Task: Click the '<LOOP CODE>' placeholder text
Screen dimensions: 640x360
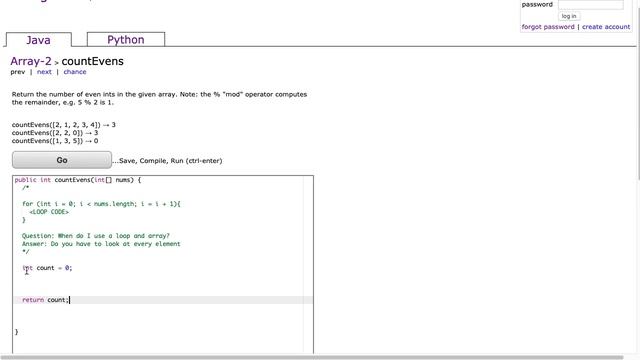Action: click(x=49, y=212)
